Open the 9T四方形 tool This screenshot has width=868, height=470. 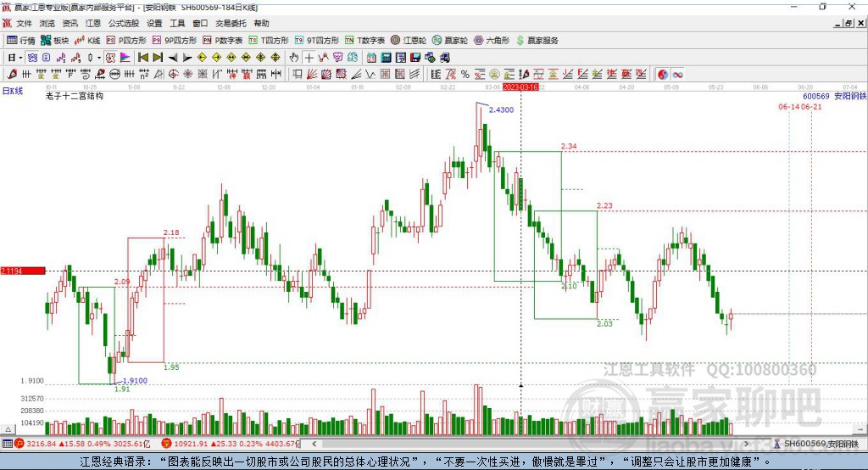(316, 41)
